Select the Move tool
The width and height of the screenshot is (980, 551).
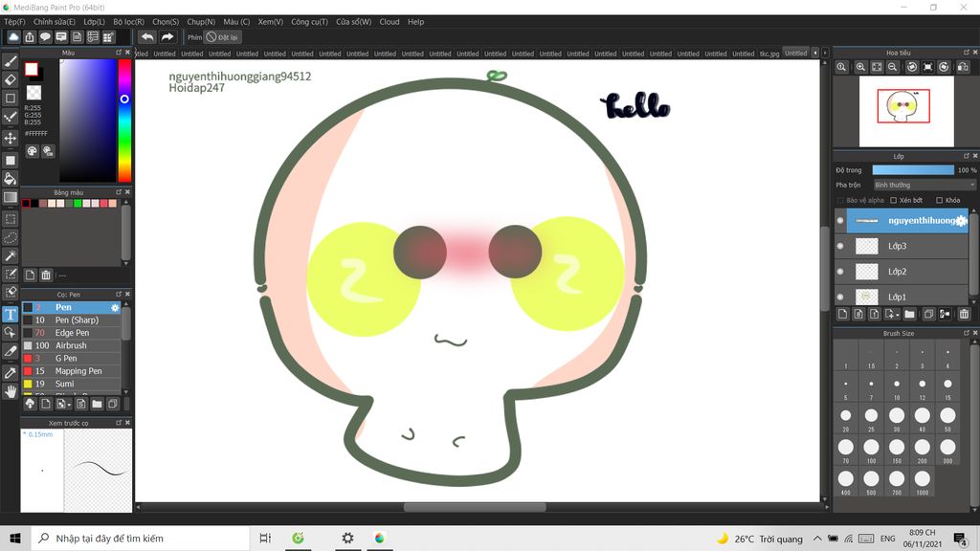[10, 138]
